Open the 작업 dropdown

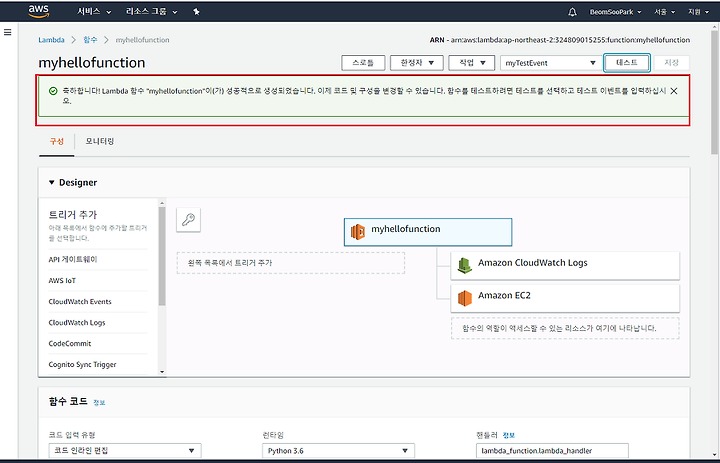(472, 63)
